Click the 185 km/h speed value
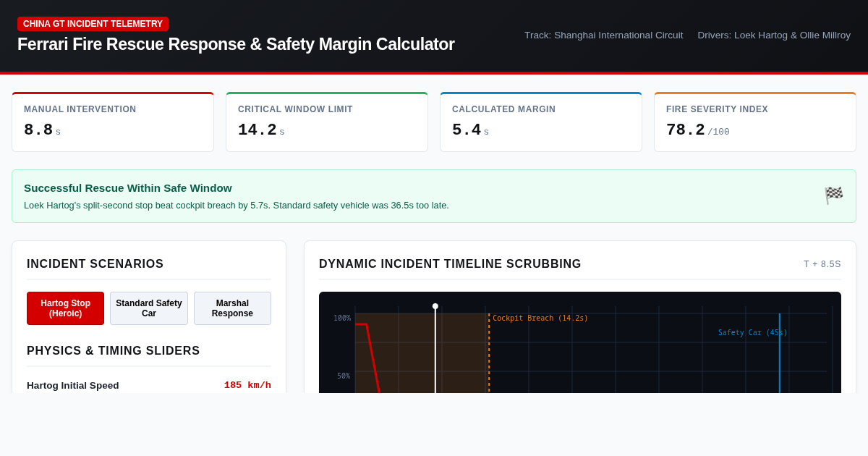The width and height of the screenshot is (868, 456). point(247,385)
